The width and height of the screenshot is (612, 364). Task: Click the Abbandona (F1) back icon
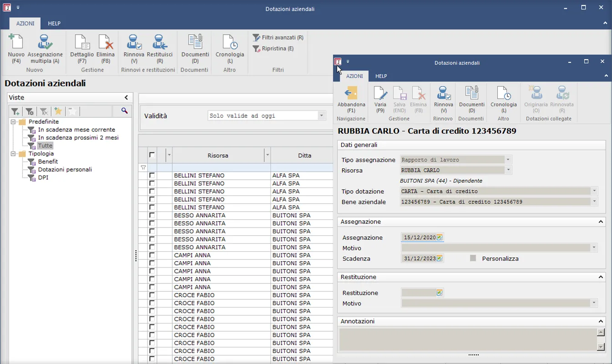coord(351,94)
